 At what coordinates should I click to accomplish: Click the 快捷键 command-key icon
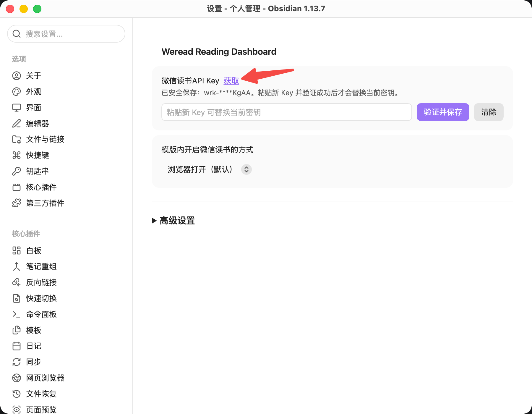(17, 155)
